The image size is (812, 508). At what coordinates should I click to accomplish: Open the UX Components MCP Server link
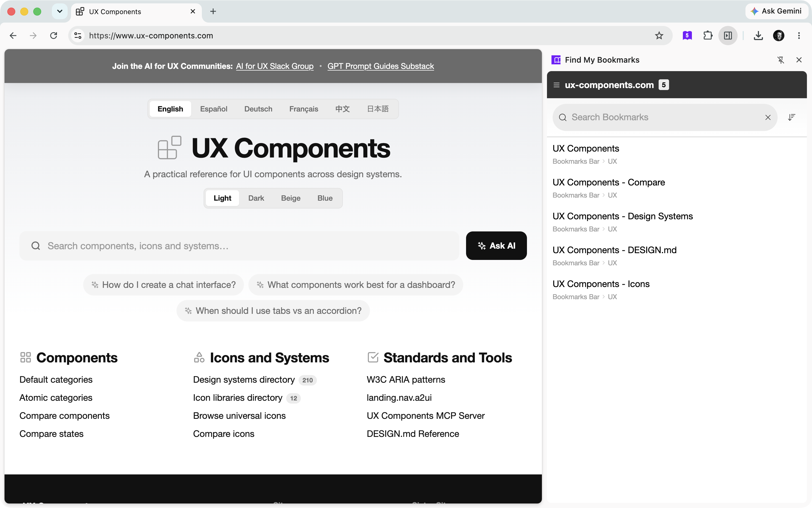426,416
